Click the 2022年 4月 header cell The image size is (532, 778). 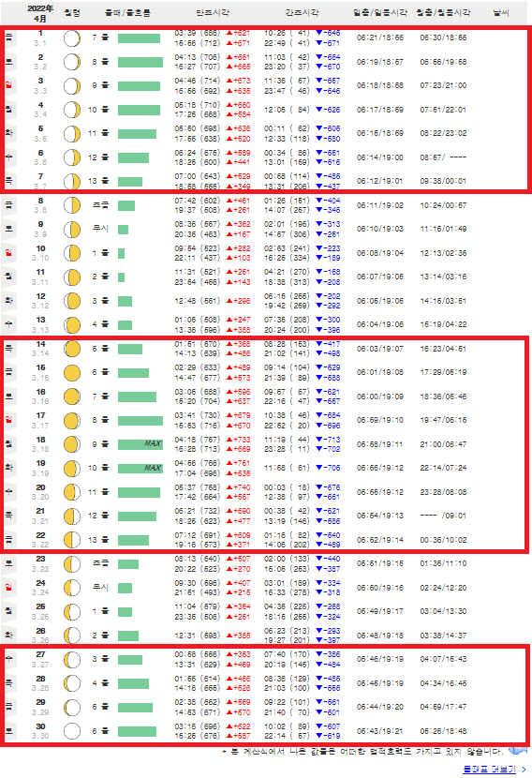40,13
